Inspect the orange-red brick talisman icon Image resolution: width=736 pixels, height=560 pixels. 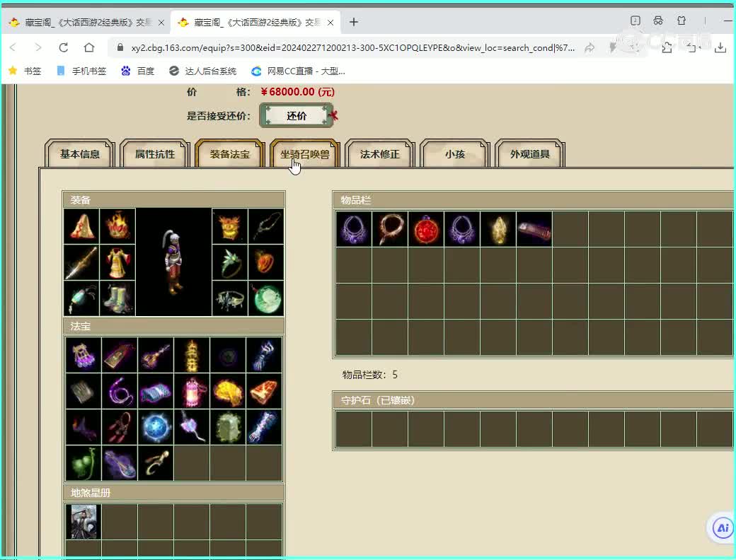point(264,391)
